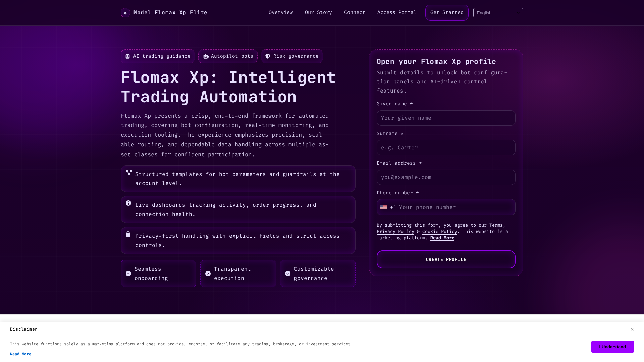The image size is (644, 362).
Task: Open the Connect nav link
Action: 355,13
